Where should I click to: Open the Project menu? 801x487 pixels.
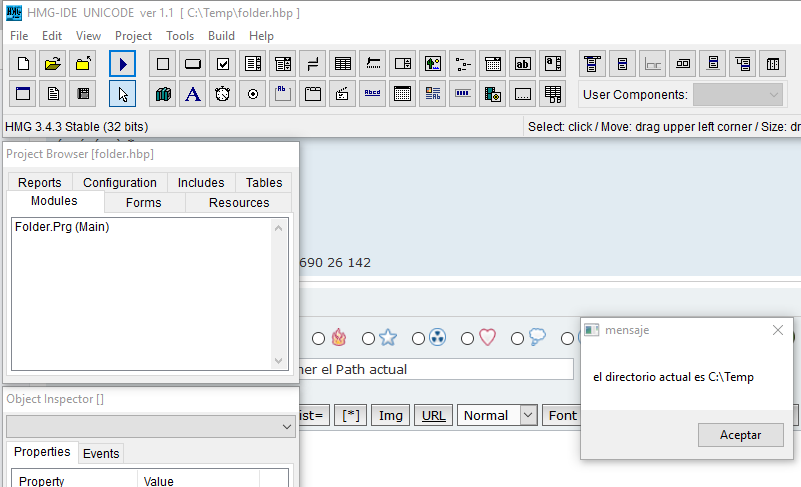point(133,36)
